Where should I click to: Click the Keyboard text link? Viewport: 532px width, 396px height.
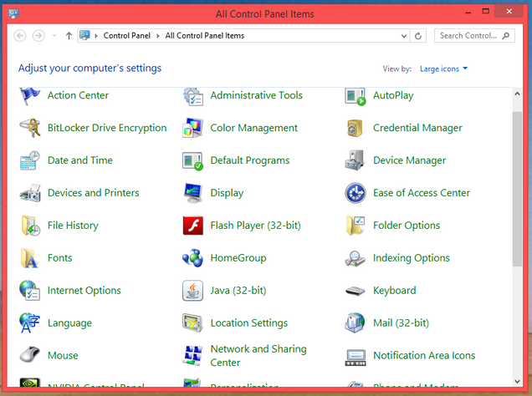click(395, 290)
